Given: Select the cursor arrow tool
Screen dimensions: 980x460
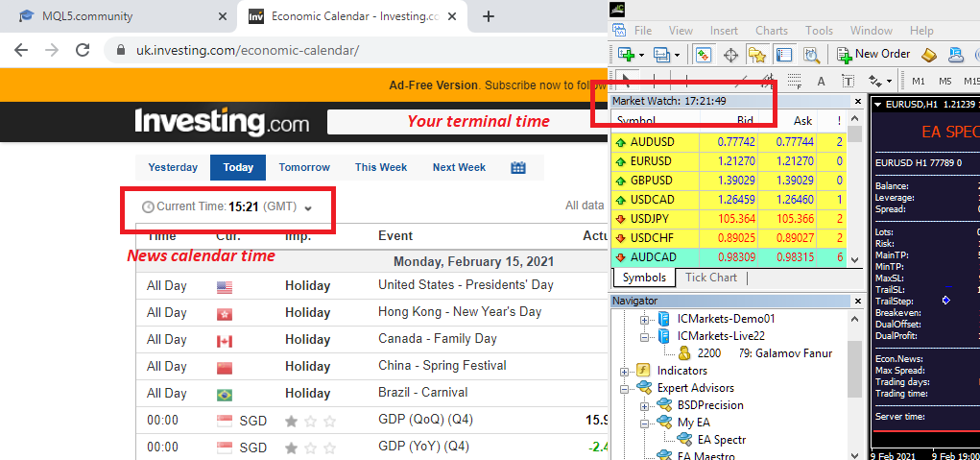Looking at the screenshot, I should [626, 81].
